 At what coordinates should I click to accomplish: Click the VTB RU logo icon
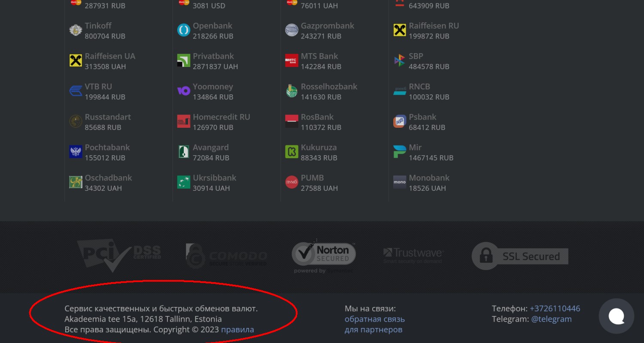[x=76, y=91]
